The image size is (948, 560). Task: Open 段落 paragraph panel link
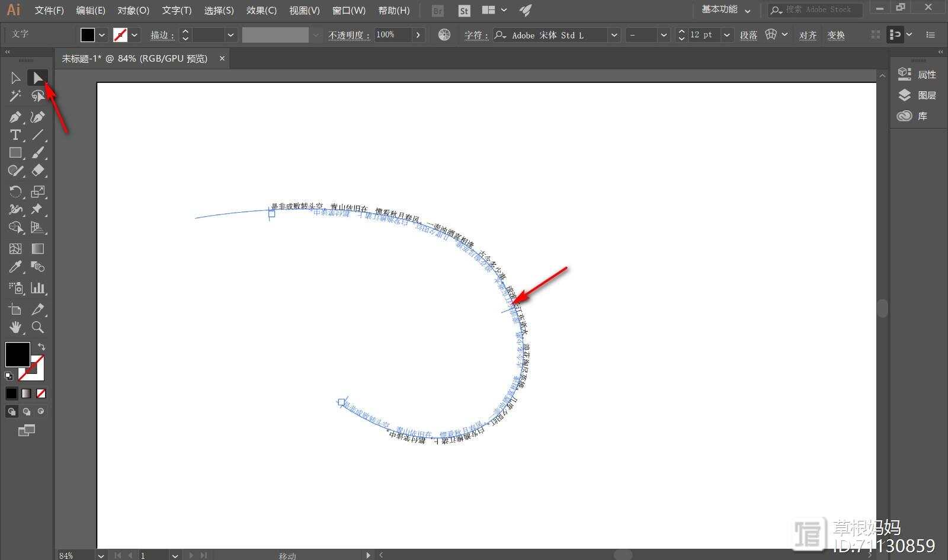tap(748, 36)
